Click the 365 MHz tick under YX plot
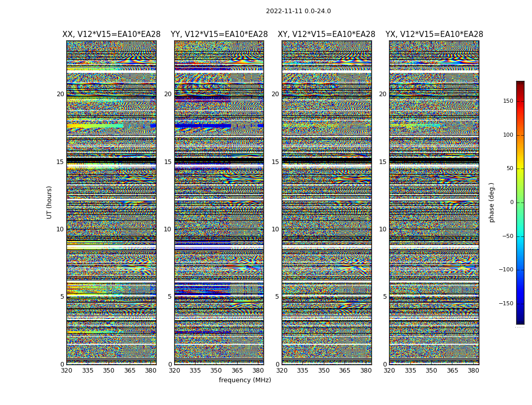Image resolution: width=532 pixels, height=405 pixels. [452, 371]
